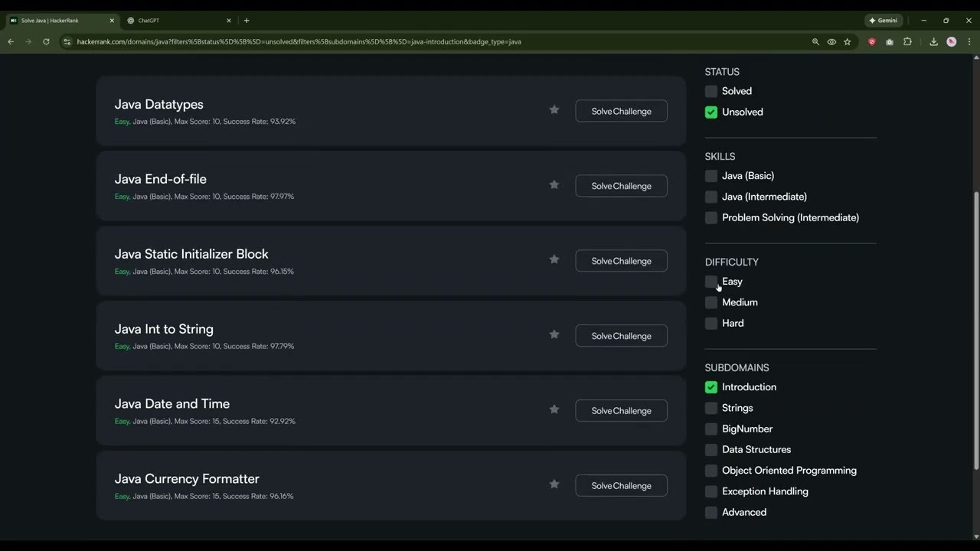
Task: Star the Java End-of-file challenge
Action: click(x=554, y=185)
